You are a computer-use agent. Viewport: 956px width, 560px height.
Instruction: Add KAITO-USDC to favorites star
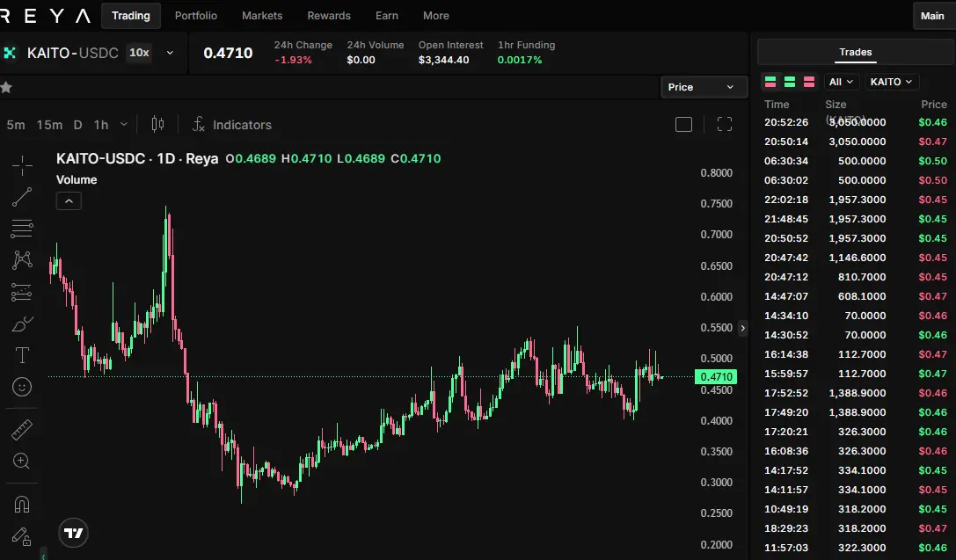(6, 87)
